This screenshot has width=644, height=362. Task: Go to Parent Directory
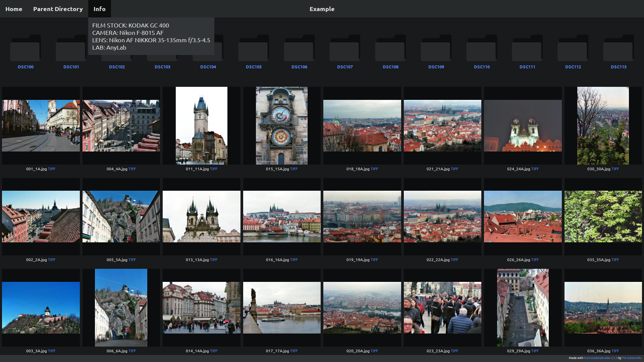58,9
